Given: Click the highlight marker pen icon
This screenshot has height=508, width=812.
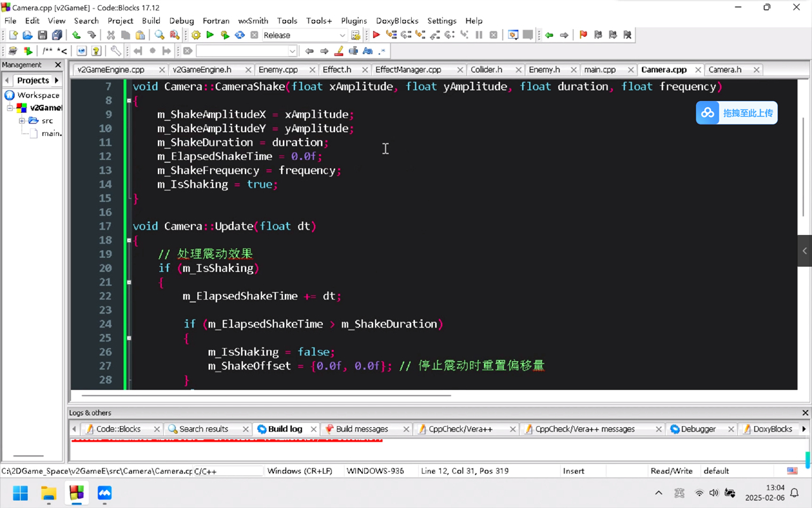Looking at the screenshot, I should point(339,51).
